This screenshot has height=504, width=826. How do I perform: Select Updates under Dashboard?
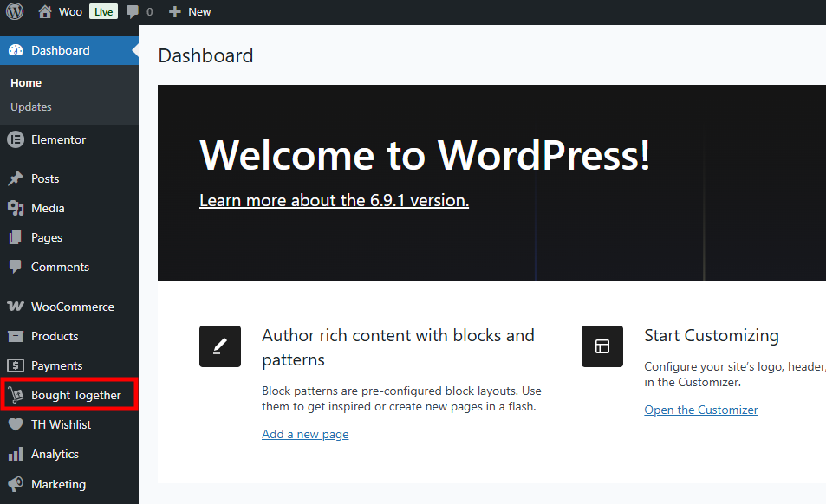click(31, 107)
